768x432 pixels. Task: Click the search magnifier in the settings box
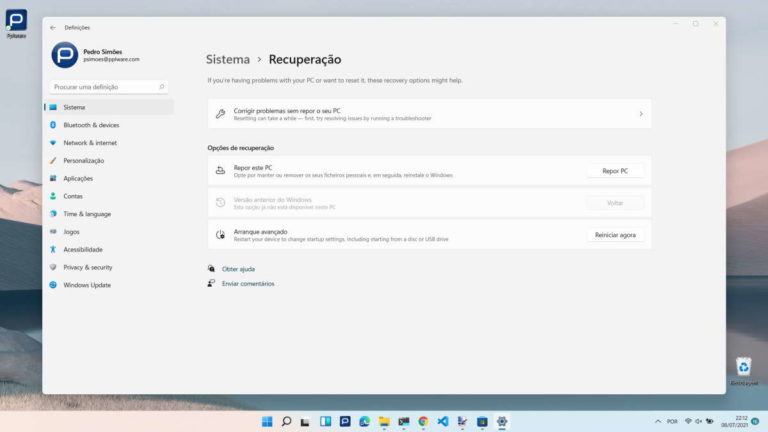(162, 87)
